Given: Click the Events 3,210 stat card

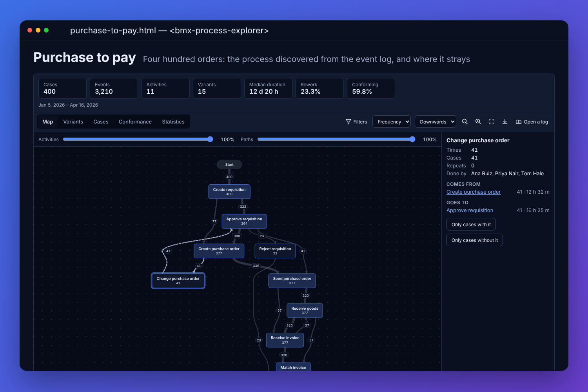Looking at the screenshot, I should [x=114, y=88].
